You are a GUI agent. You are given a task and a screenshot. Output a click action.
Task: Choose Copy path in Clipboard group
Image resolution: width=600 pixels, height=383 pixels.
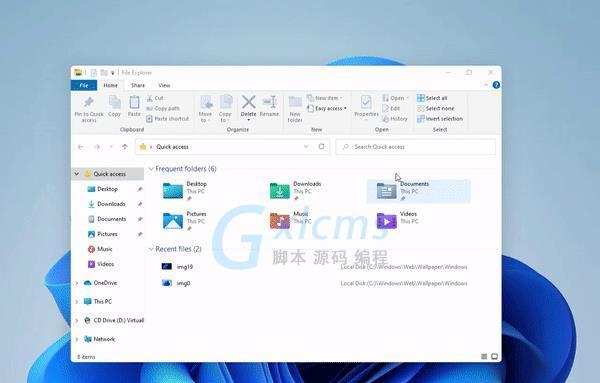tap(163, 109)
